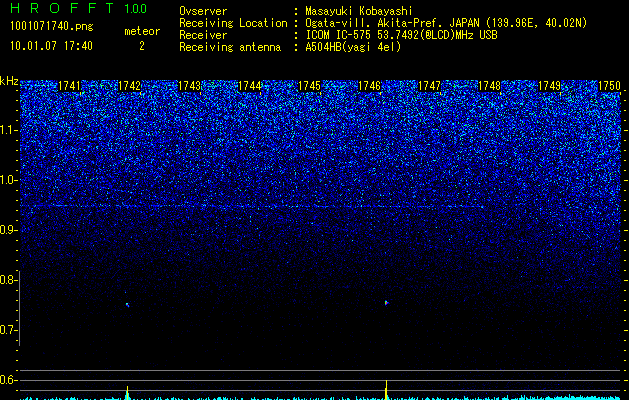Click observer name Masayuki Kobayashi

359,11
